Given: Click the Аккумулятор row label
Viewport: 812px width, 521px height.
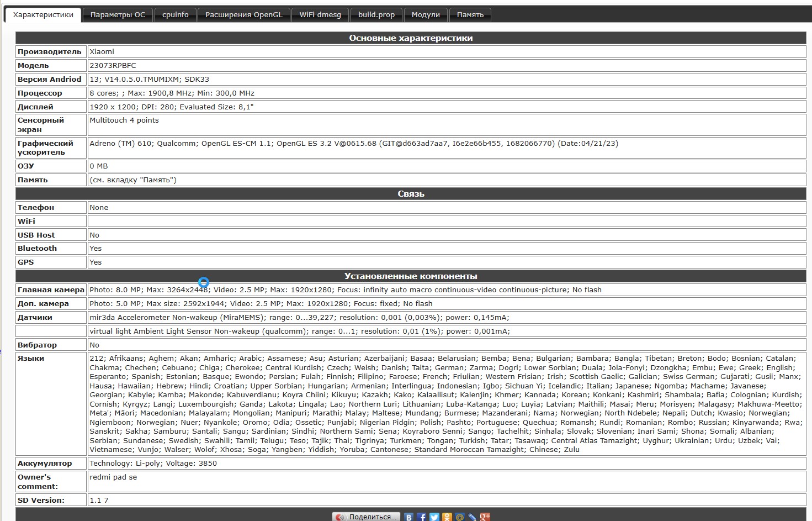Looking at the screenshot, I should tap(45, 463).
